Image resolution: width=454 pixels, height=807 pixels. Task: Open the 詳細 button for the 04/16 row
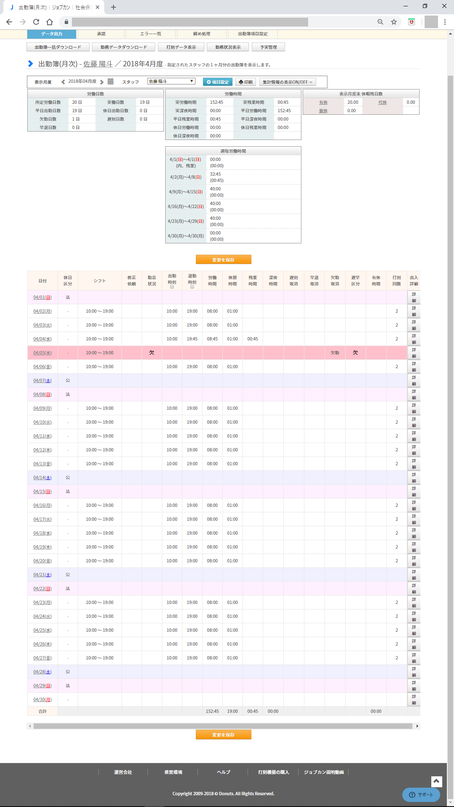413,505
